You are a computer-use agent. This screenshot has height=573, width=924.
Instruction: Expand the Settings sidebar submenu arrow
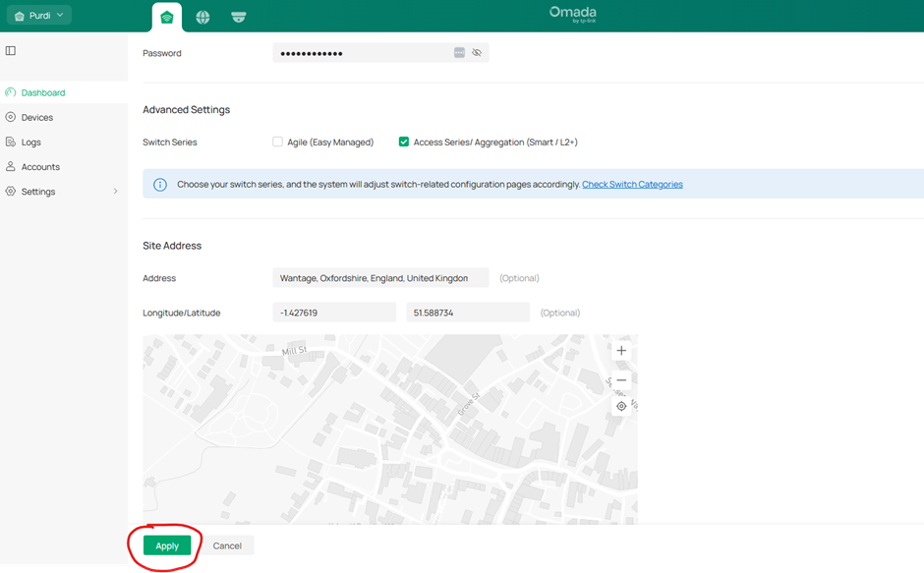pyautogui.click(x=115, y=192)
